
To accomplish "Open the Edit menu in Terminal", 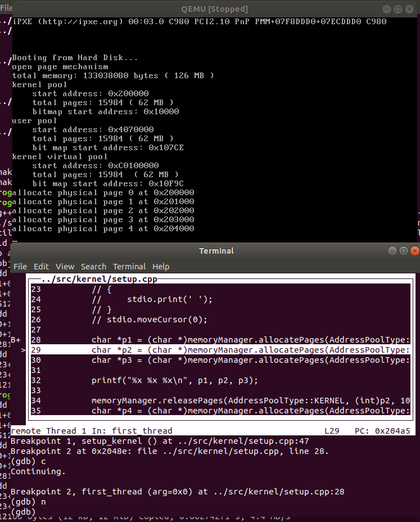I will click(x=41, y=267).
